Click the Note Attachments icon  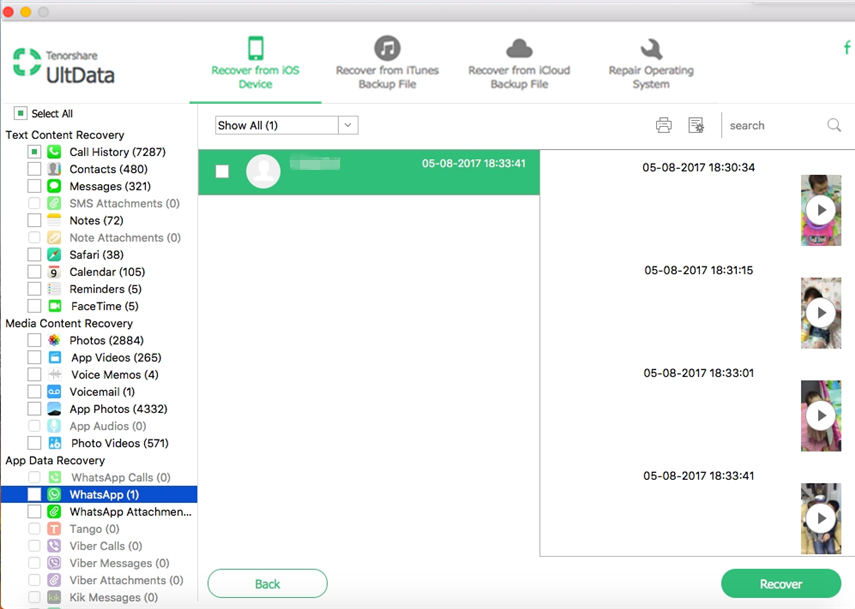pos(54,238)
